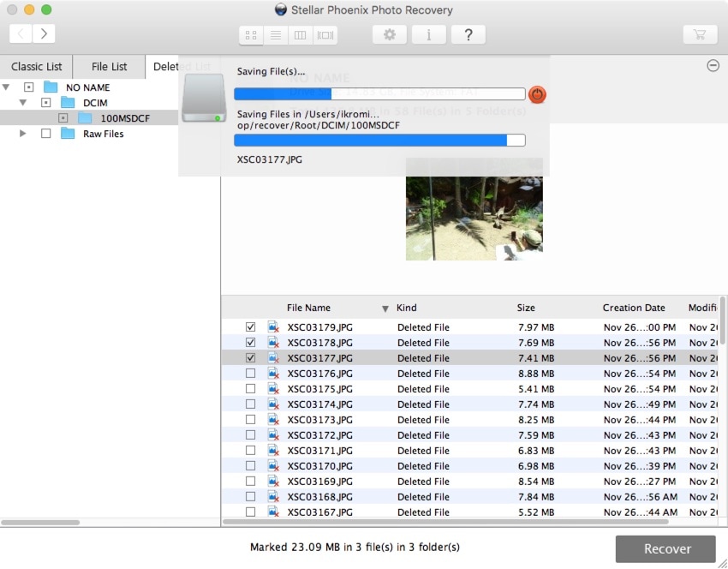The width and height of the screenshot is (728, 569).
Task: Click the 8.25 MB size cell
Action: pyautogui.click(x=536, y=419)
